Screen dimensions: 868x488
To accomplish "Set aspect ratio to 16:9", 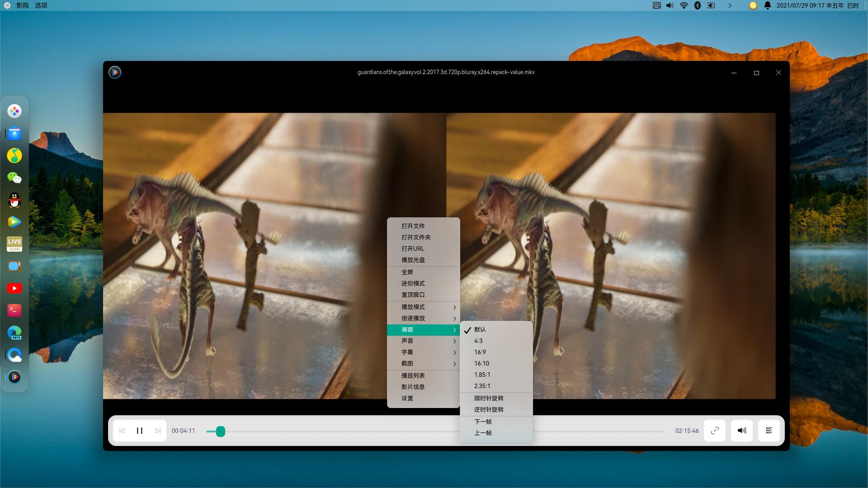I will [x=480, y=352].
